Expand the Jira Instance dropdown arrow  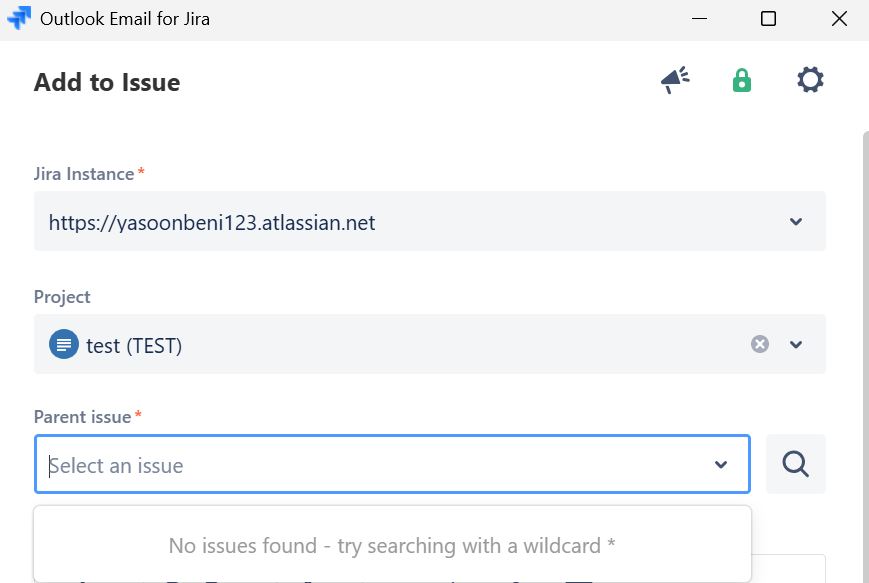click(x=796, y=222)
